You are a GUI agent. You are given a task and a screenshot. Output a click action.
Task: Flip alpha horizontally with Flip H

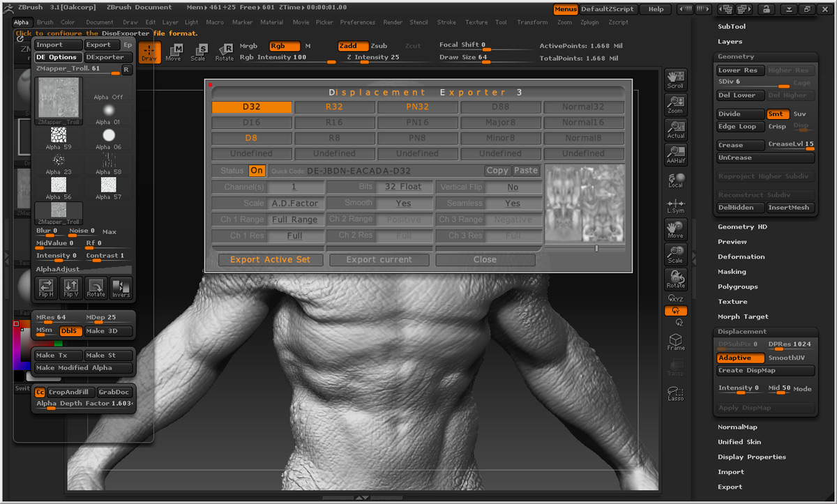[46, 287]
